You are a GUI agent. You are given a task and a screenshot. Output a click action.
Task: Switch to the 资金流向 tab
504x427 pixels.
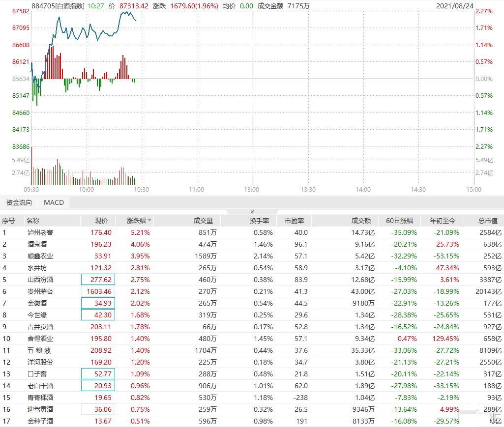[19, 202]
